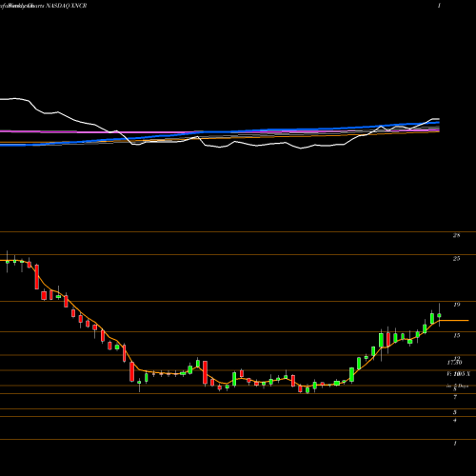This screenshot has width=476, height=476.
Task: Click the price label 15
Action: 456,335
